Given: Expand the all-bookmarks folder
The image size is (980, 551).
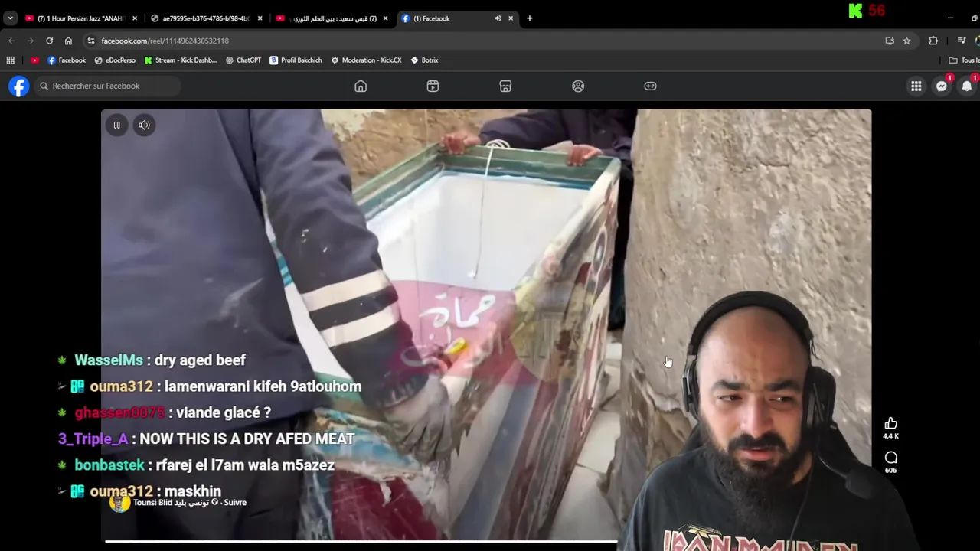Looking at the screenshot, I should [963, 60].
